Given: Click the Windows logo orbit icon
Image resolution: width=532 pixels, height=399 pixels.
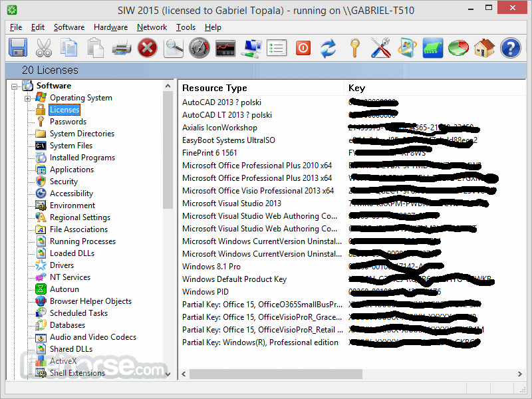Looking at the screenshot, I should point(407,47).
